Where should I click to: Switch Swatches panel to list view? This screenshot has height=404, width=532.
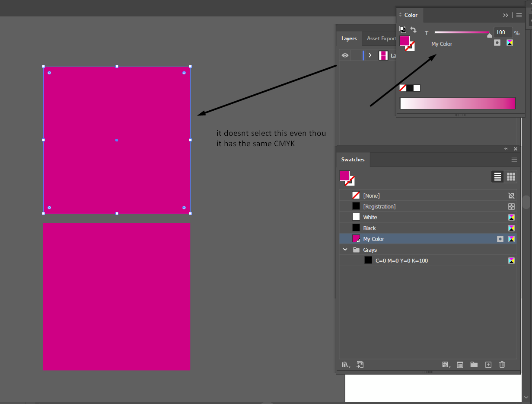click(497, 176)
